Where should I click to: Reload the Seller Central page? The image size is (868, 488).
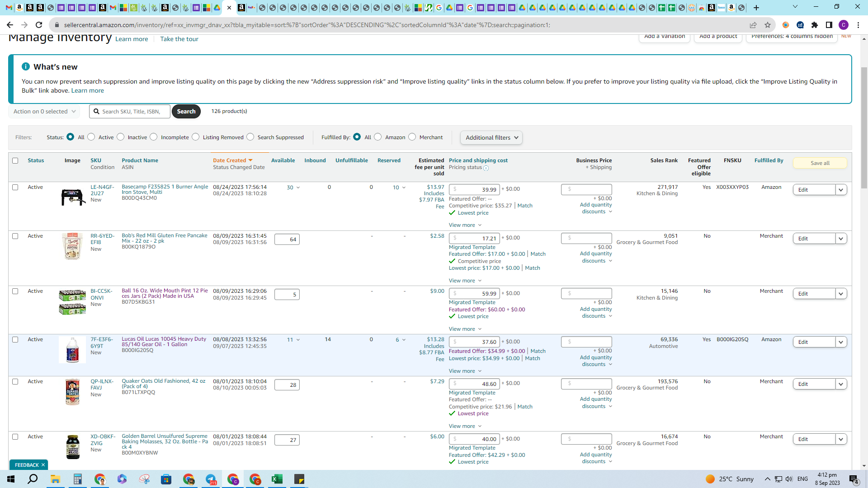pyautogui.click(x=39, y=25)
